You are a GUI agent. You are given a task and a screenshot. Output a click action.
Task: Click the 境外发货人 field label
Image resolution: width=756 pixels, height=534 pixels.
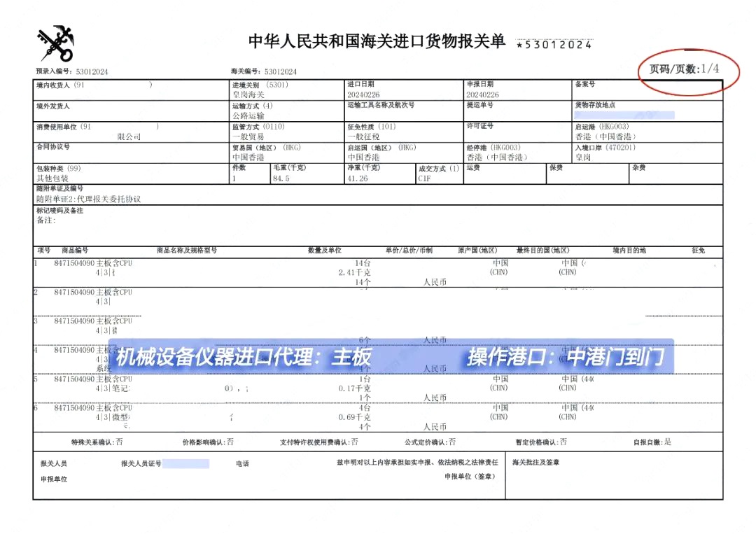53,106
